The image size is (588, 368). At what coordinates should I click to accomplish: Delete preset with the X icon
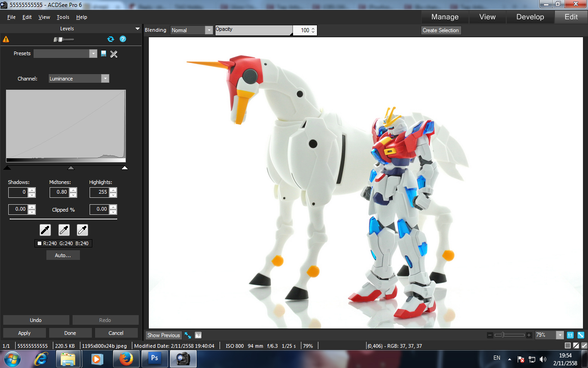pos(114,54)
